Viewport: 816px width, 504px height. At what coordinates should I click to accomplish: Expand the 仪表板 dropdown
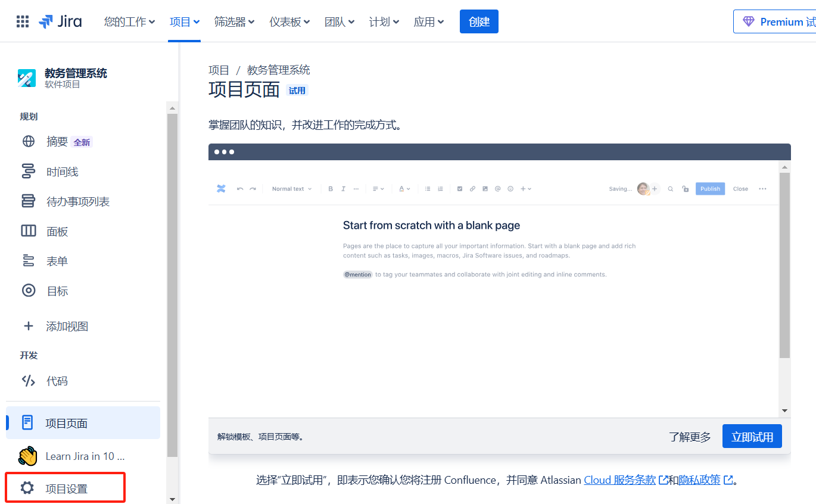pos(289,22)
